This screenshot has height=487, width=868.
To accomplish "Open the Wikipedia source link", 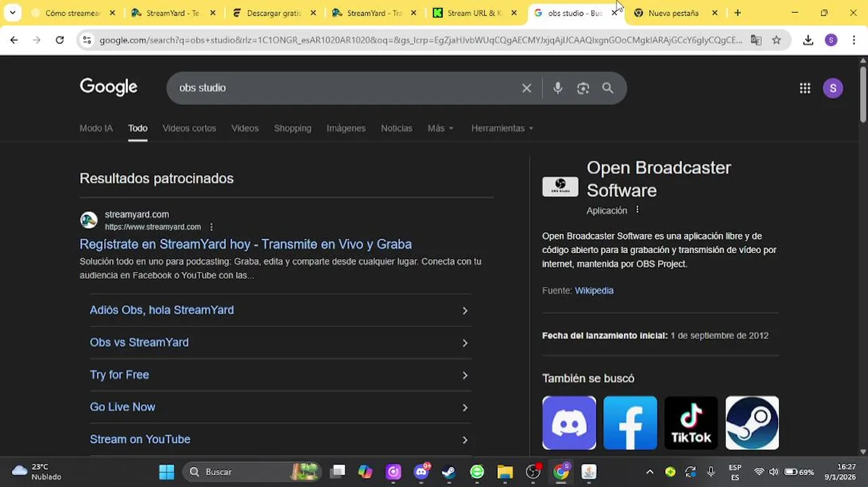I will [594, 290].
